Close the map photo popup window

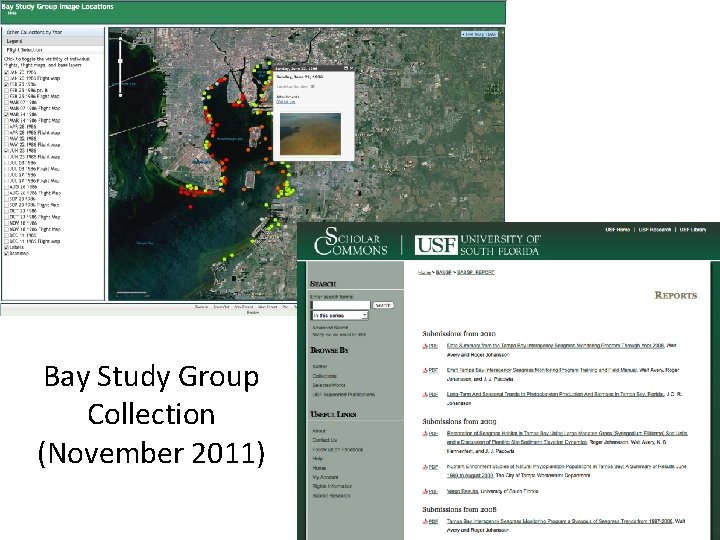[x=351, y=68]
